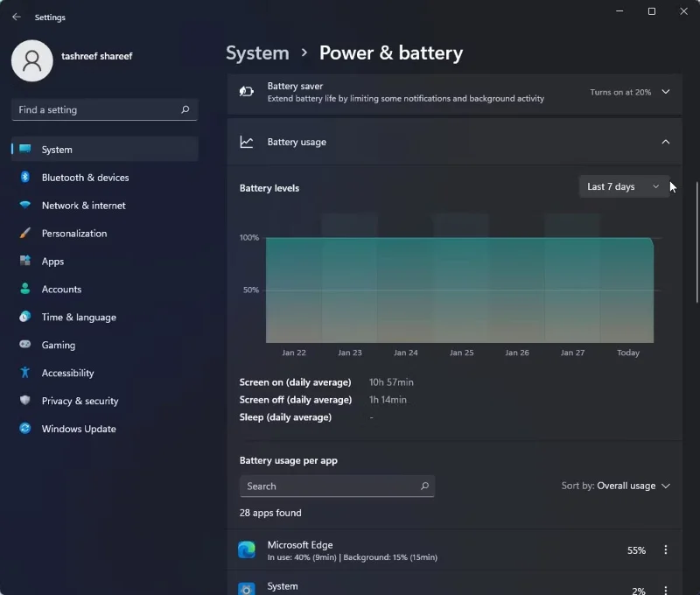The width and height of the screenshot is (700, 595).
Task: Go back using the arrow button
Action: [x=16, y=17]
